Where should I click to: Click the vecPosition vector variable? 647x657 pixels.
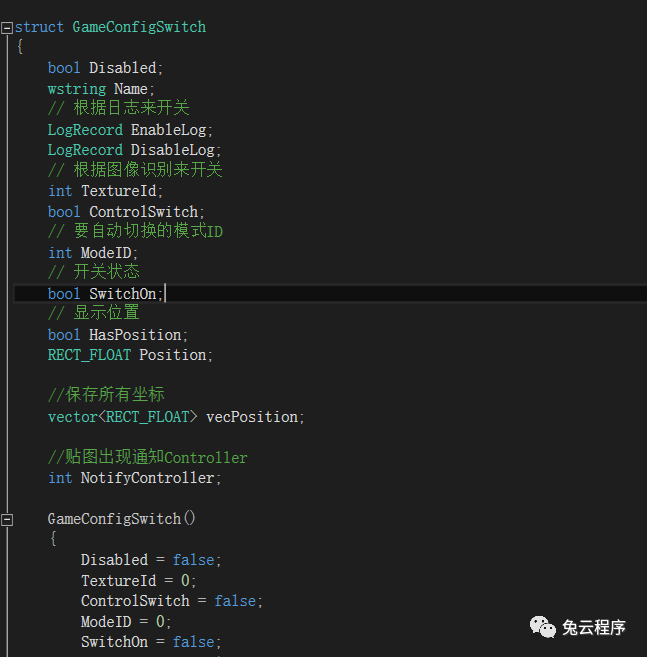click(254, 416)
